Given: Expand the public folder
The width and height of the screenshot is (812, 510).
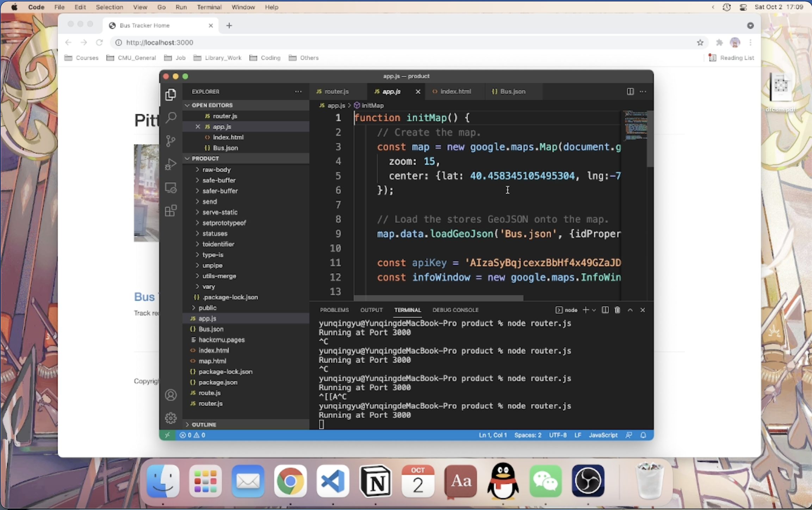Looking at the screenshot, I should click(207, 308).
